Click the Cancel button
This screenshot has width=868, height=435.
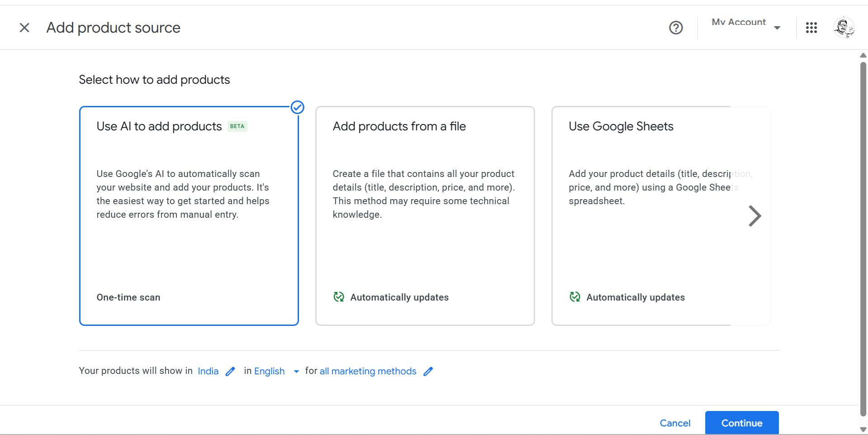[x=675, y=423]
